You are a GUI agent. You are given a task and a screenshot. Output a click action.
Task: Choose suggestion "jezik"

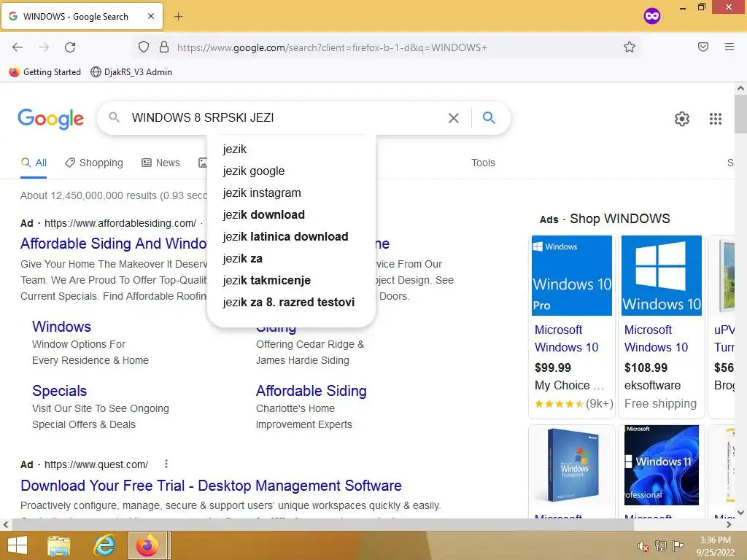pyautogui.click(x=291, y=149)
